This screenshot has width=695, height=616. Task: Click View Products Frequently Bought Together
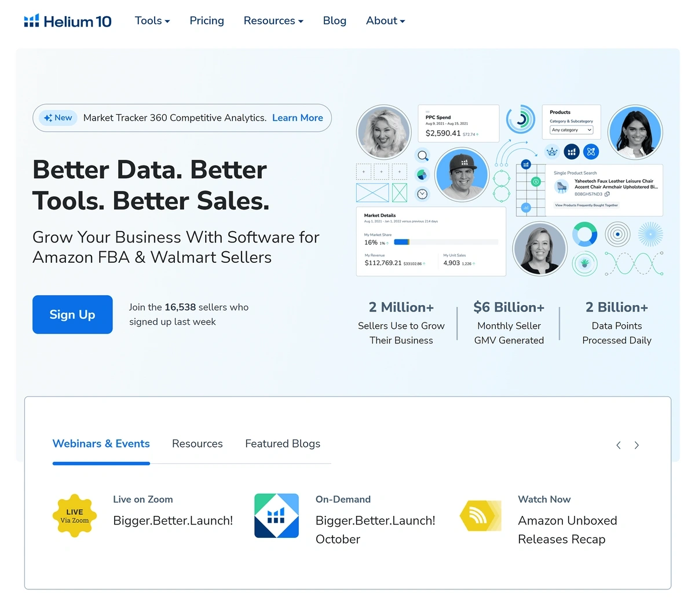[x=587, y=206]
